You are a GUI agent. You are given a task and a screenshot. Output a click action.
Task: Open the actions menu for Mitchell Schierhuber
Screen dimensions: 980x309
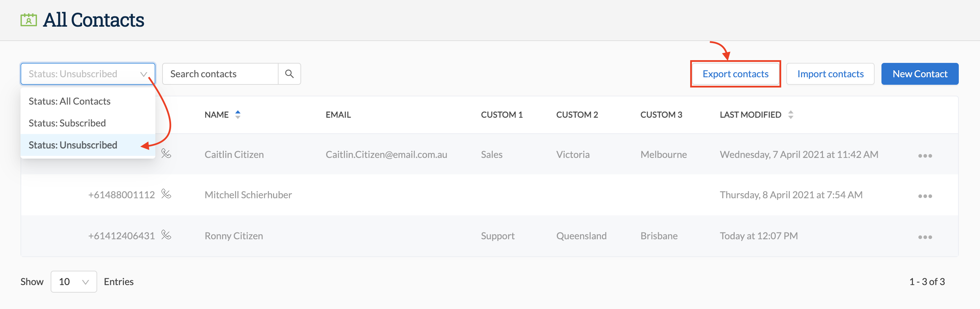926,196
